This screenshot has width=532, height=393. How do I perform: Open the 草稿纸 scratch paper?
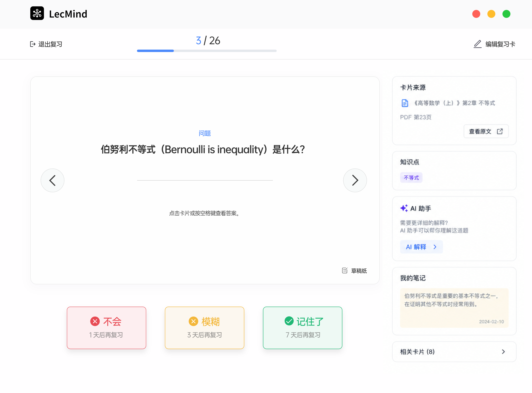click(354, 271)
